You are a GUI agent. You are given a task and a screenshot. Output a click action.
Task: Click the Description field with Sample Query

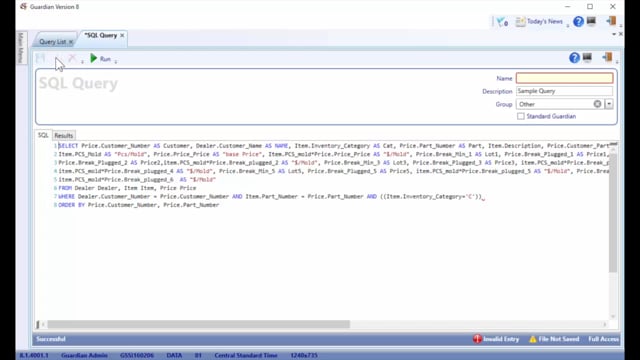[564, 91]
